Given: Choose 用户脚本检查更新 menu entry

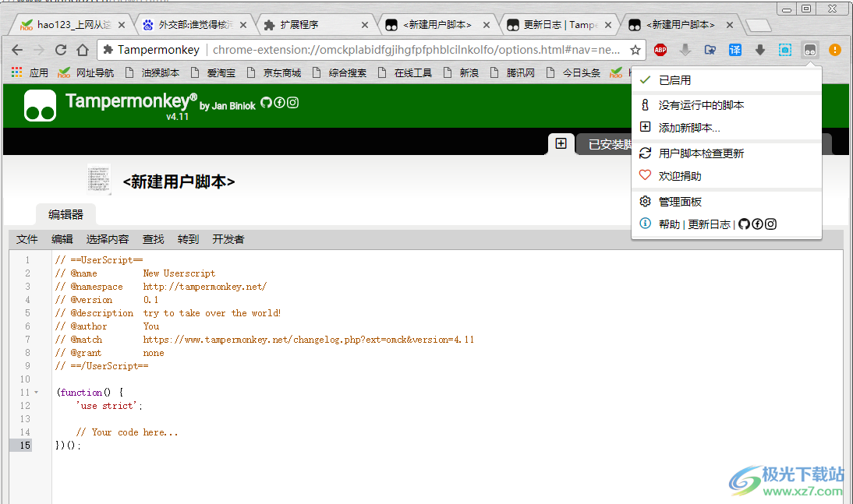Looking at the screenshot, I should tap(701, 153).
